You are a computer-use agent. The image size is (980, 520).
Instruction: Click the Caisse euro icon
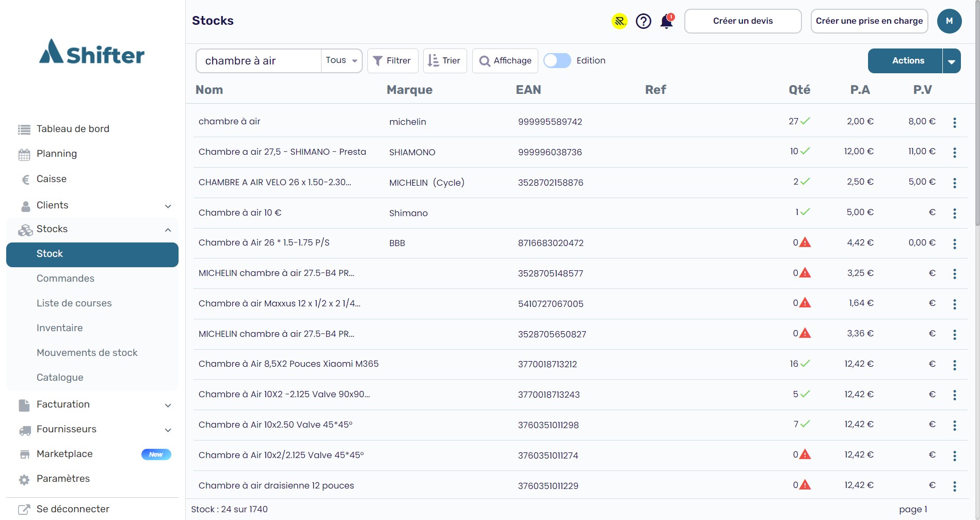(25, 180)
